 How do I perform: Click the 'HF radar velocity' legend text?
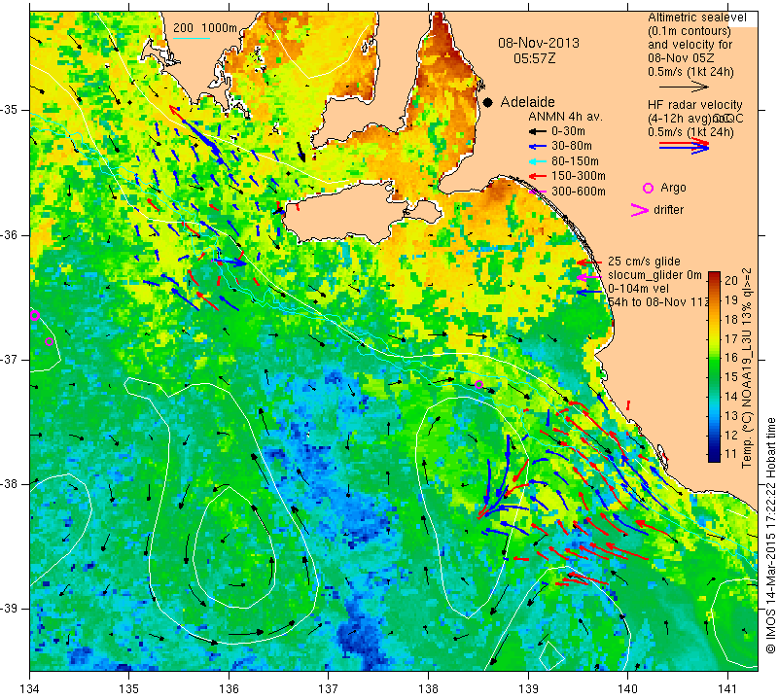[694, 105]
